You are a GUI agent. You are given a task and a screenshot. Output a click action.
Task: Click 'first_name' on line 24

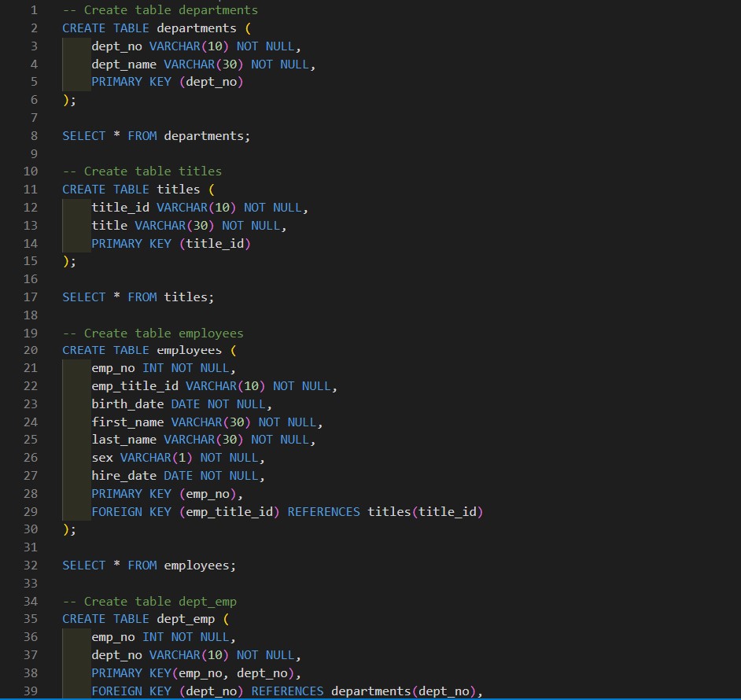coord(127,422)
